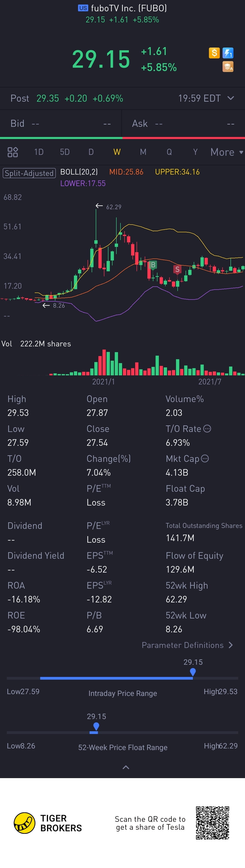Switch chart to 1D period
245x868 pixels.
click(x=39, y=152)
